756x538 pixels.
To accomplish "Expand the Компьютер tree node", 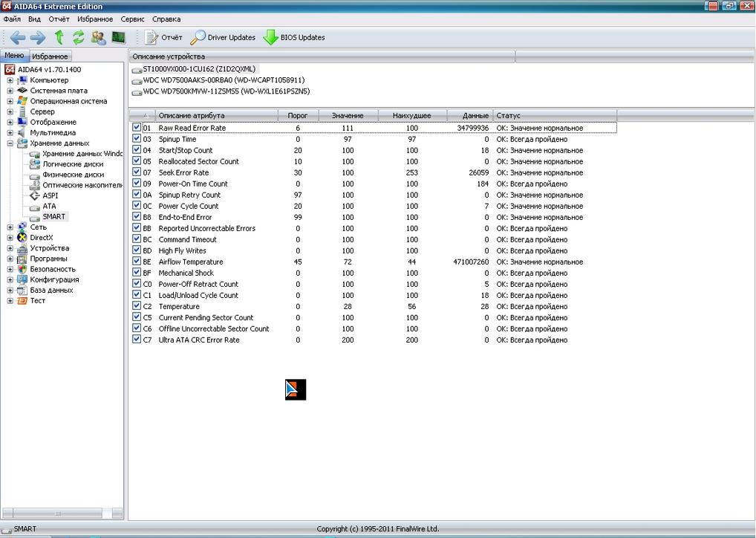I will point(10,80).
